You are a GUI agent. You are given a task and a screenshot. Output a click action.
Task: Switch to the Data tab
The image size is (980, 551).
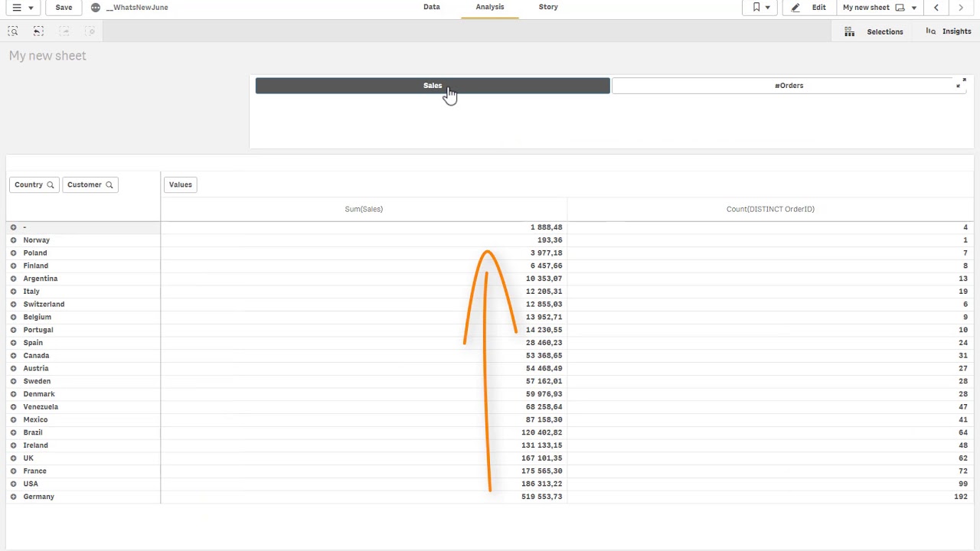click(x=432, y=7)
